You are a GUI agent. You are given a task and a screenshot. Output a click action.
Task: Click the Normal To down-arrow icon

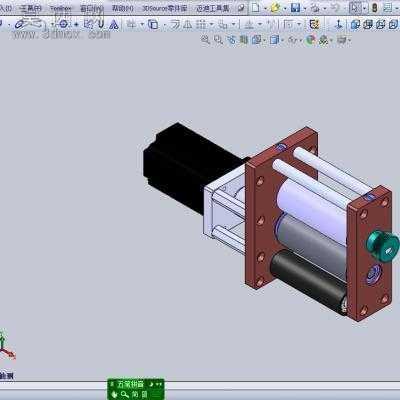tap(339, 24)
